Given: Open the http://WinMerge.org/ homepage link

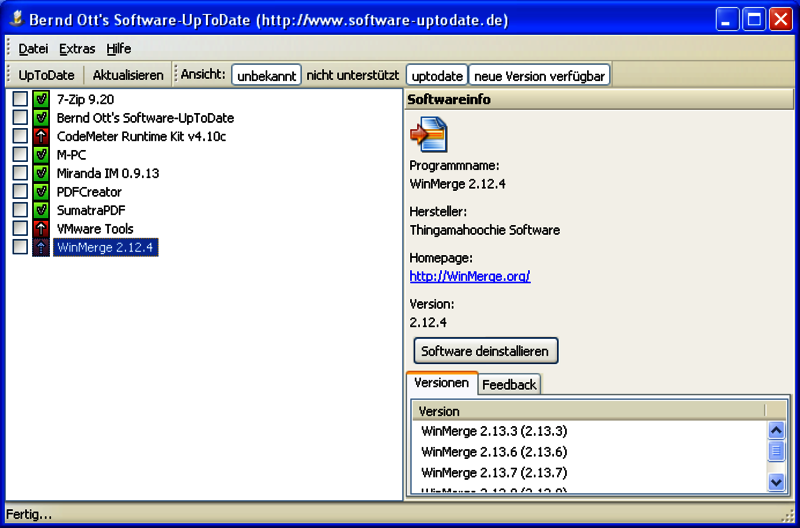Looking at the screenshot, I should tap(470, 276).
